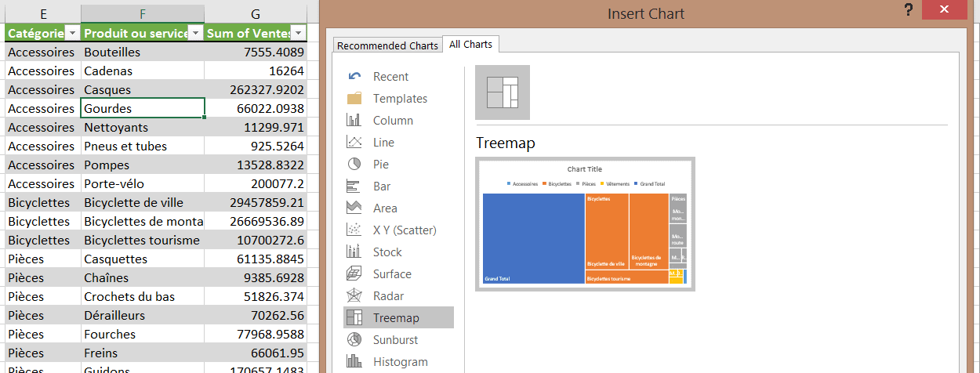The height and width of the screenshot is (373, 980).
Task: Open the Catégorie column filter dropdown
Action: pos(72,33)
